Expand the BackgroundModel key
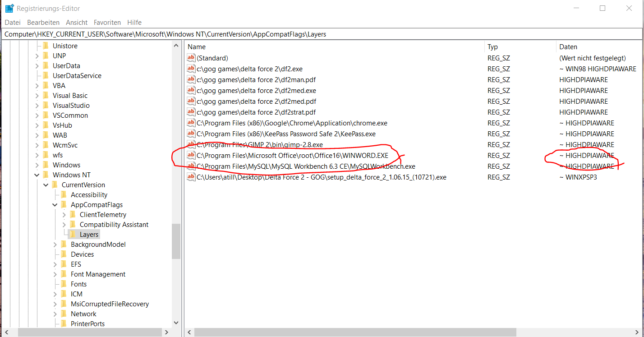Screen dimensions: 644x337 point(55,245)
